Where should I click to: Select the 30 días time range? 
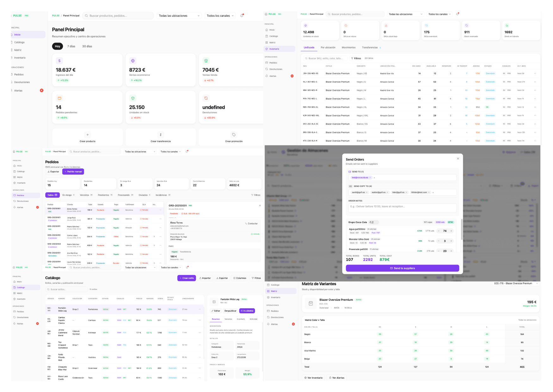pyautogui.click(x=87, y=46)
